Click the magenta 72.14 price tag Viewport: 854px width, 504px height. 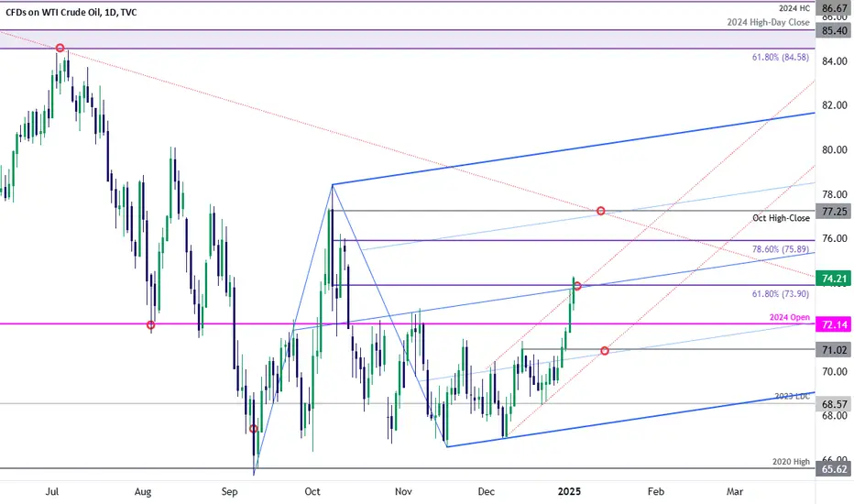[834, 324]
